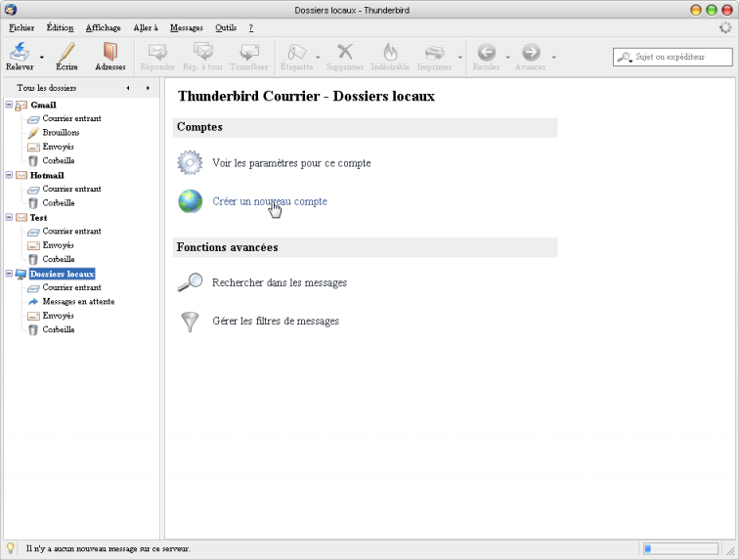Open Gmail's Courrier entrant folder
The width and height of the screenshot is (739, 560).
point(71,118)
